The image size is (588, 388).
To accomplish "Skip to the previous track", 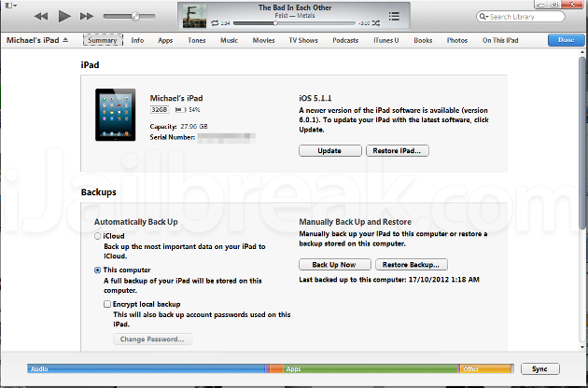I will (x=40, y=16).
